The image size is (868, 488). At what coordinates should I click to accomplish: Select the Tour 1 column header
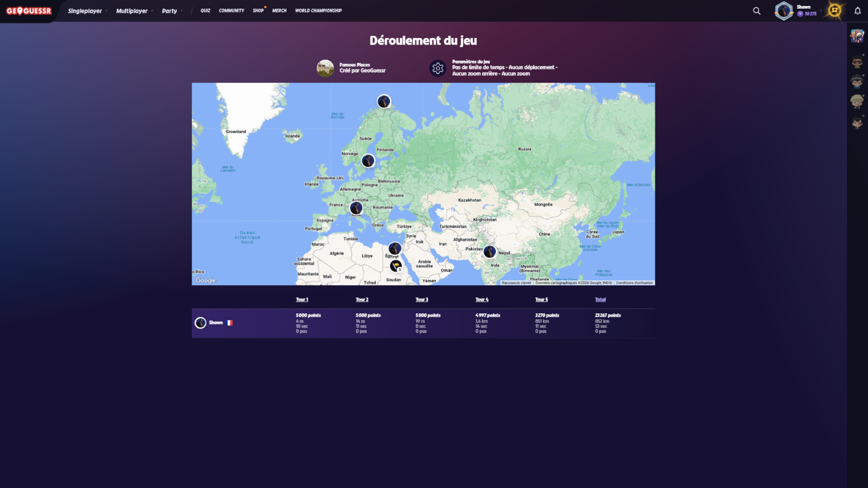(302, 300)
